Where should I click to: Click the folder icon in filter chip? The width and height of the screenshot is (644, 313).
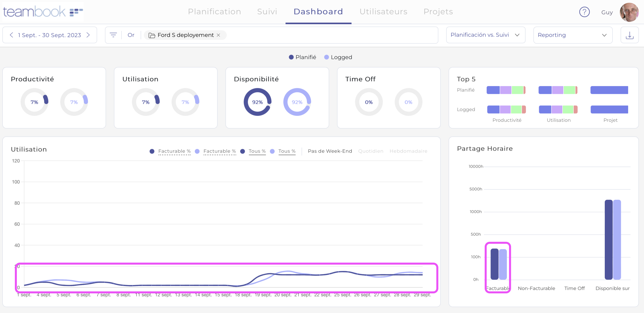pyautogui.click(x=152, y=35)
